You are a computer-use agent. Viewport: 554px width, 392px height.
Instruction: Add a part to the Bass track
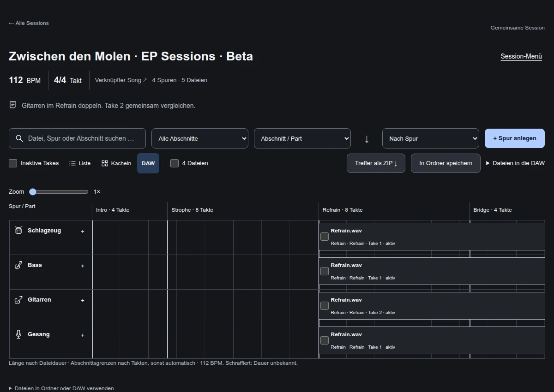tap(83, 266)
